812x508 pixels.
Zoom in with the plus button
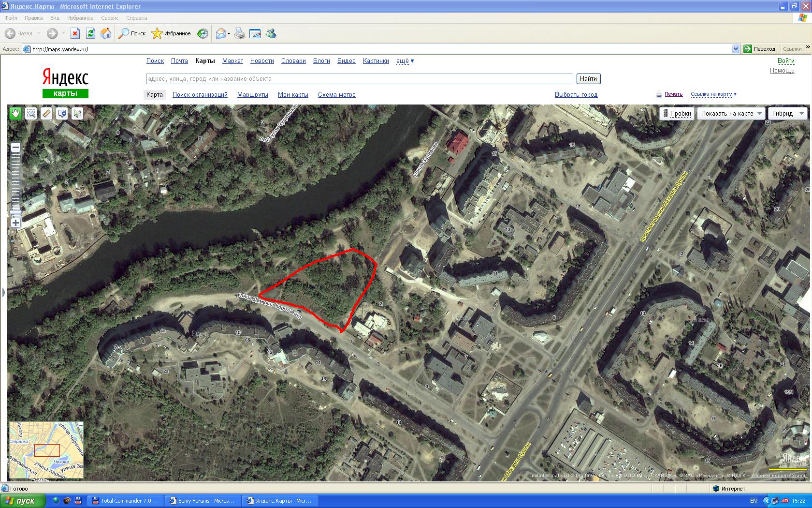click(x=15, y=223)
